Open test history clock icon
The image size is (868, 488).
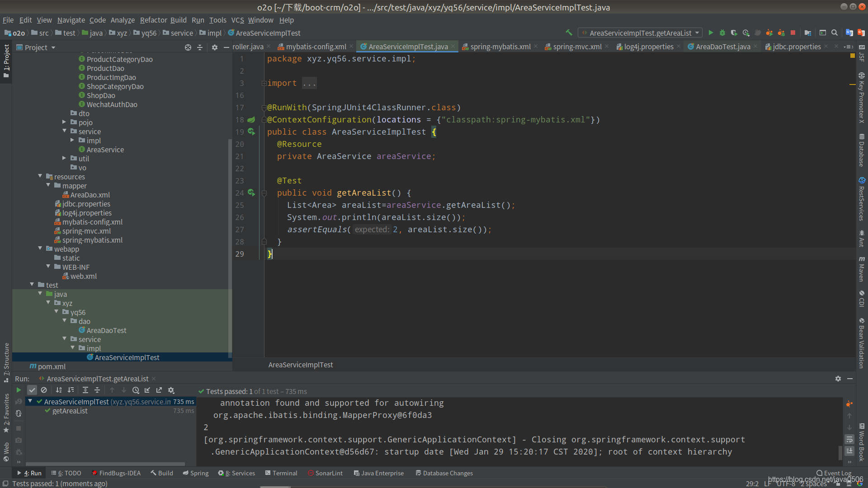(136, 390)
